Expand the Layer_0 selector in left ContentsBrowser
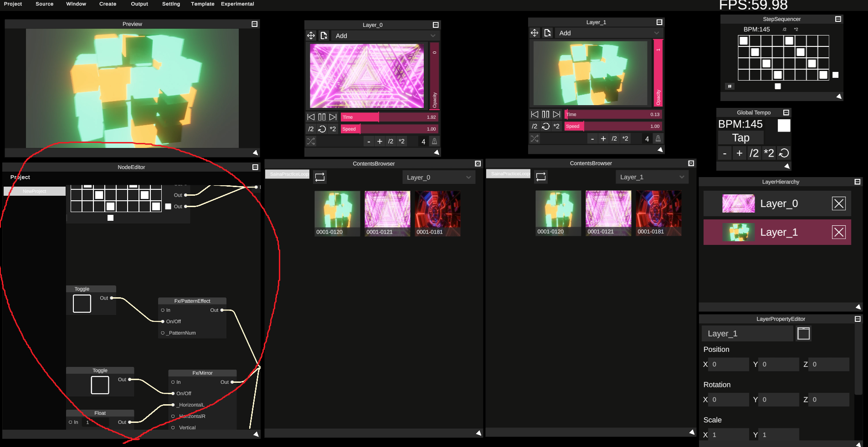 pos(438,178)
